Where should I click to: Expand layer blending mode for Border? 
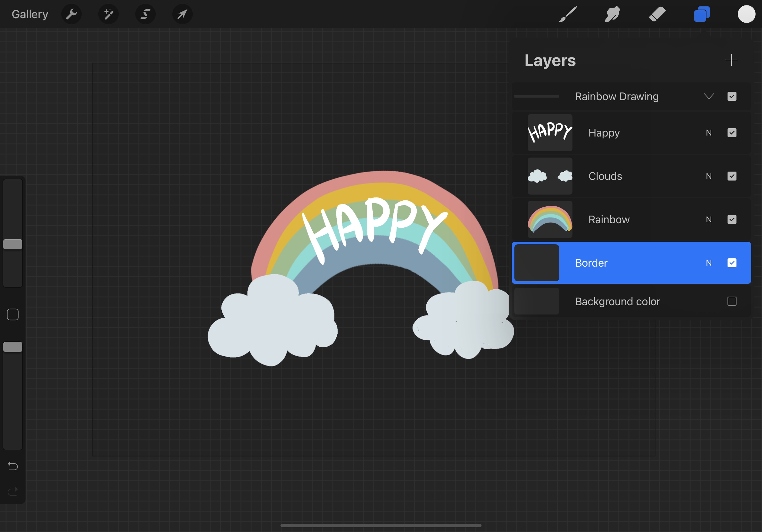[x=709, y=263]
